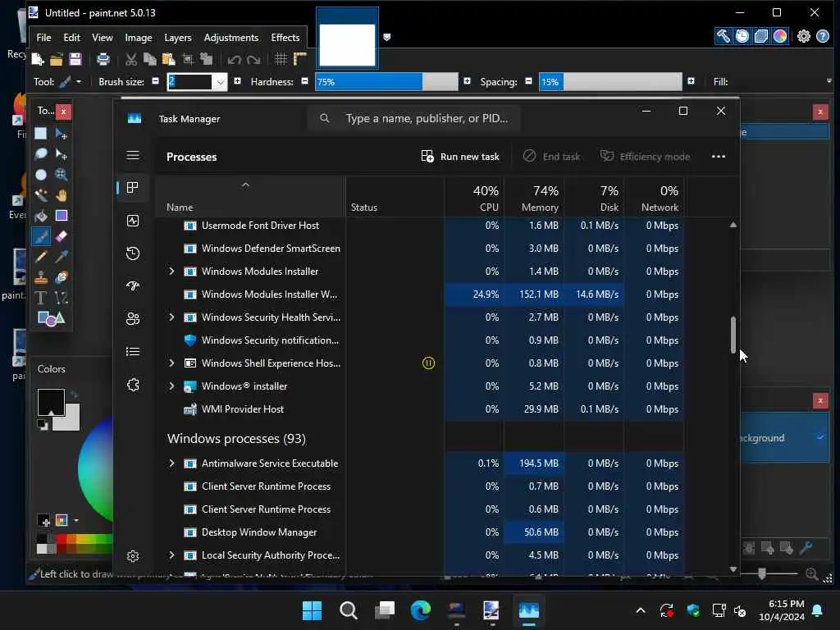Expand Windows Shell Experience Host group
The width and height of the screenshot is (840, 630).
coord(171,363)
